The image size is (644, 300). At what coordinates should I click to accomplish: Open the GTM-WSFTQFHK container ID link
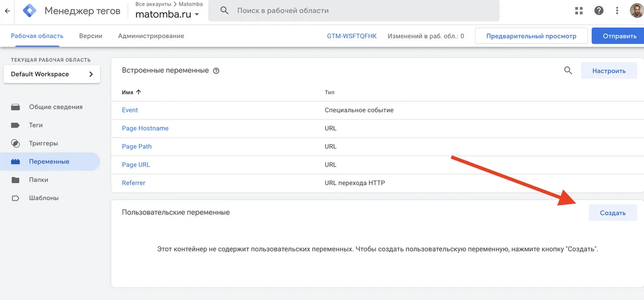(352, 36)
